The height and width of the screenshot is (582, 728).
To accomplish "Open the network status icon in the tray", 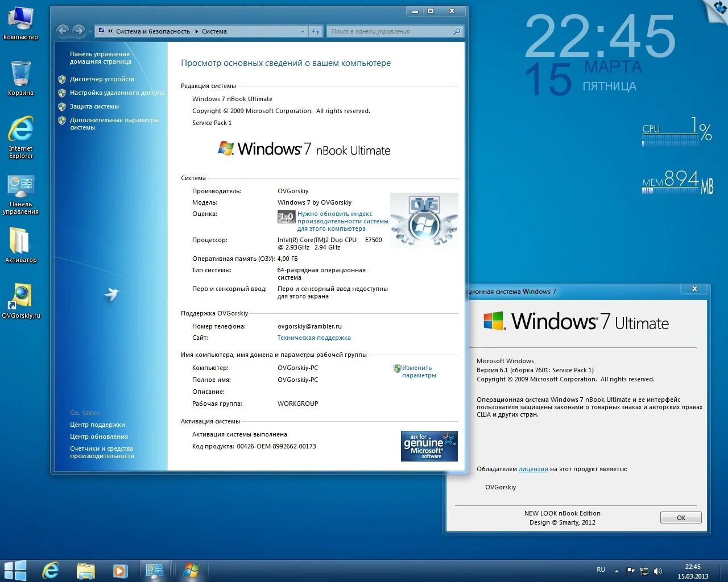I will (x=644, y=571).
